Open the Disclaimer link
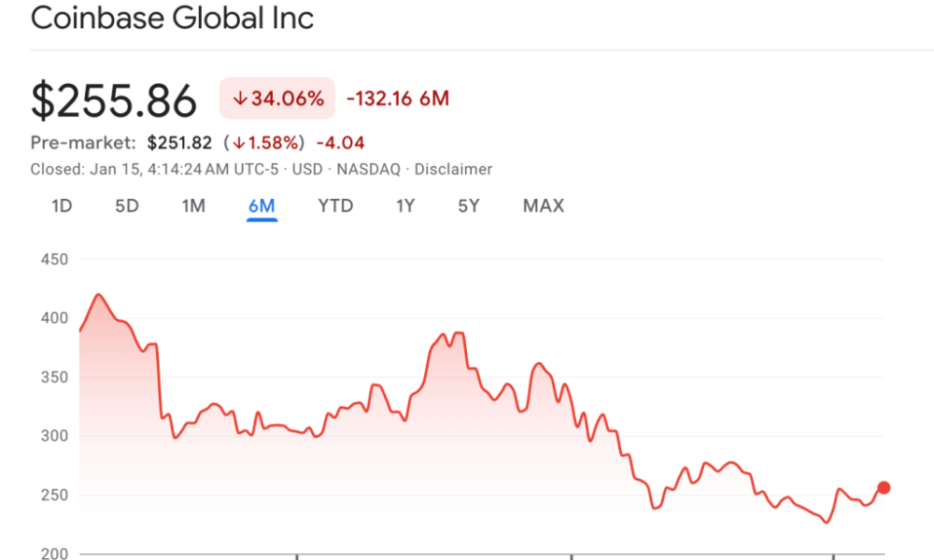The width and height of the screenshot is (934, 560). tap(454, 169)
